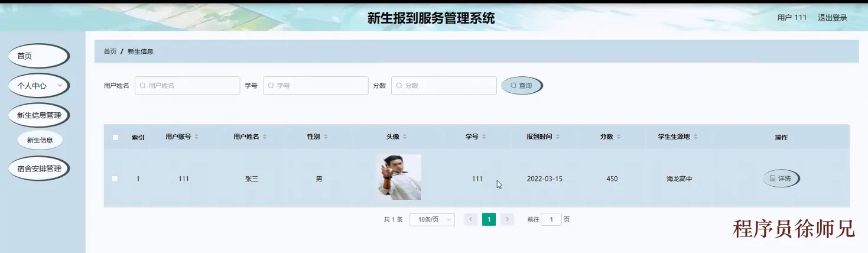The height and width of the screenshot is (253, 868).
Task: Focus the 学号 search field
Action: (x=316, y=86)
